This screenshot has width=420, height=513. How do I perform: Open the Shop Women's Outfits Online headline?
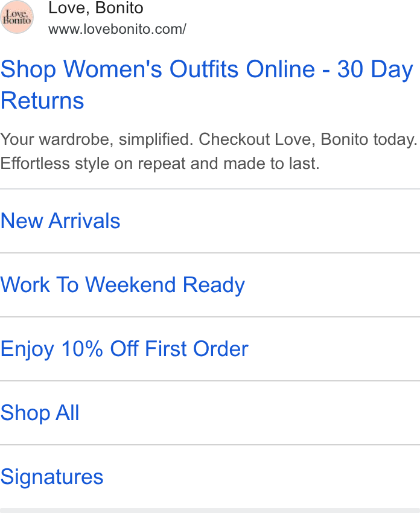tap(207, 84)
